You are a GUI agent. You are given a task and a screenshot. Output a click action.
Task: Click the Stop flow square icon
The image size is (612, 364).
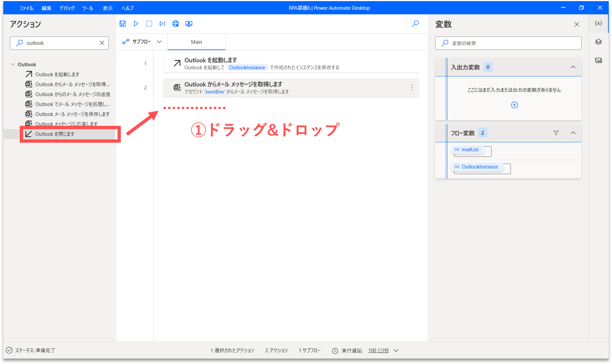click(149, 24)
